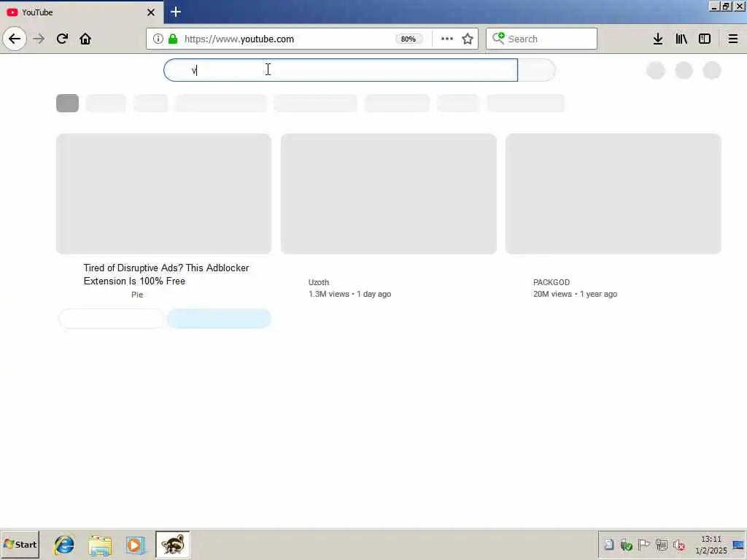747x560 pixels.
Task: Click the white outlined ad button
Action: click(111, 319)
